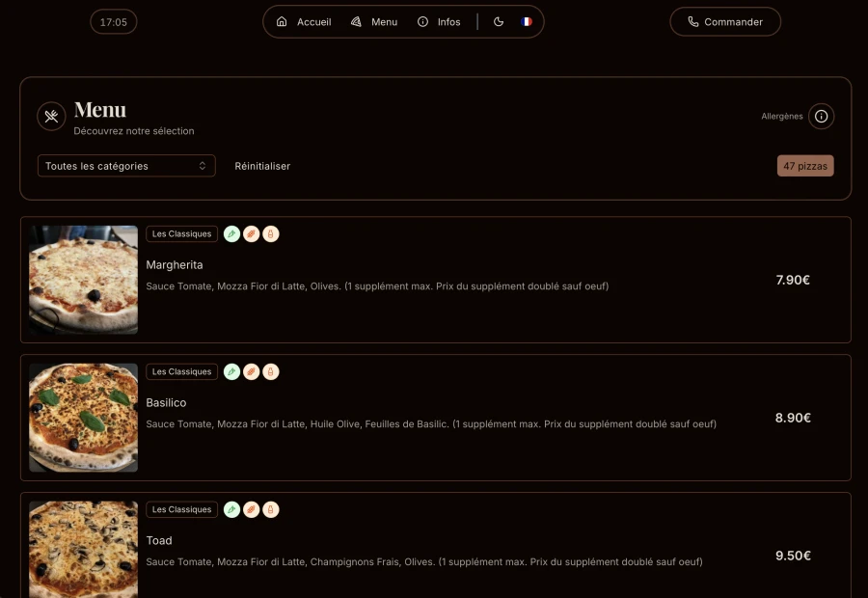This screenshot has height=598, width=868.
Task: Open the Infos information icon
Action: point(421,21)
